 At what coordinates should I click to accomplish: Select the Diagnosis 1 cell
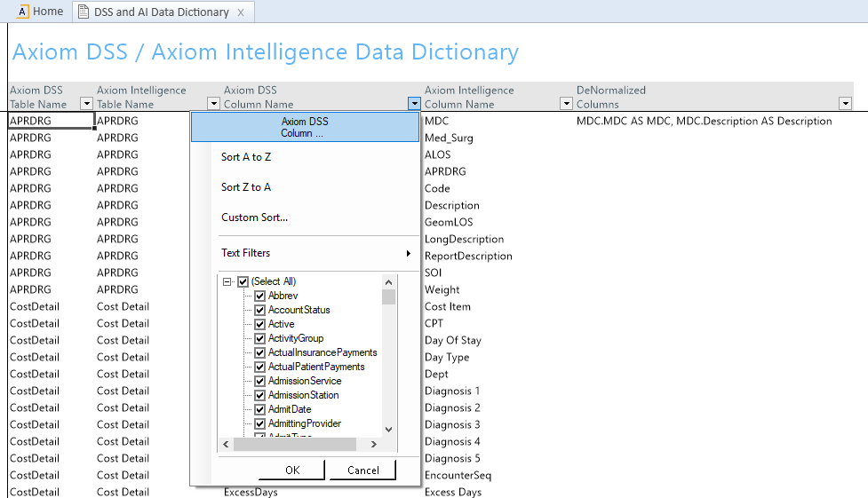[452, 391]
